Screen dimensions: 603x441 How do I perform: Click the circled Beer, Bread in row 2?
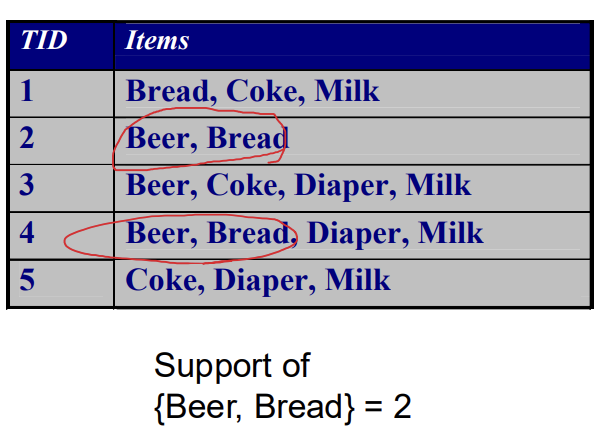click(x=207, y=138)
